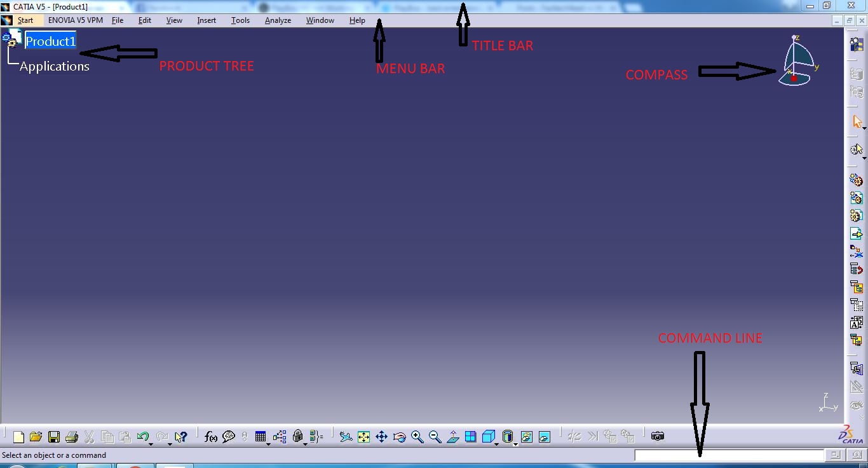Click the Save icon to store Product1
Viewport: 868px width, 468px height.
pyautogui.click(x=54, y=437)
